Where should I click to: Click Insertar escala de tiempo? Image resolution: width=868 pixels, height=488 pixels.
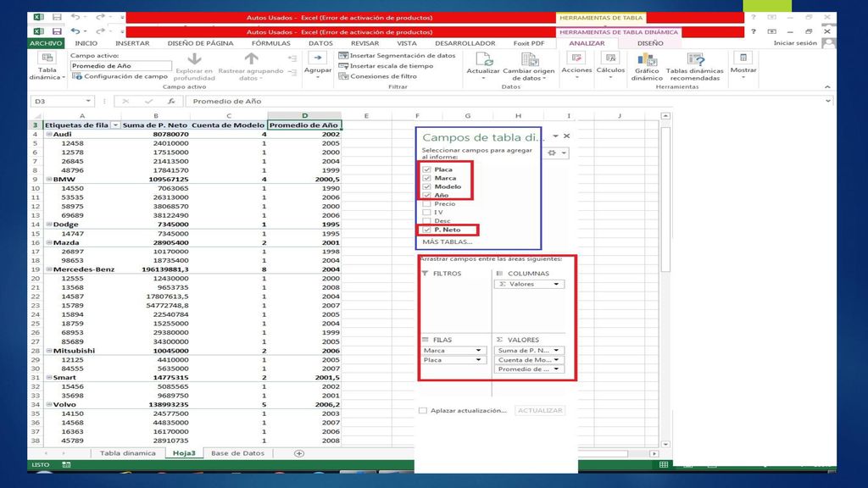pos(386,66)
